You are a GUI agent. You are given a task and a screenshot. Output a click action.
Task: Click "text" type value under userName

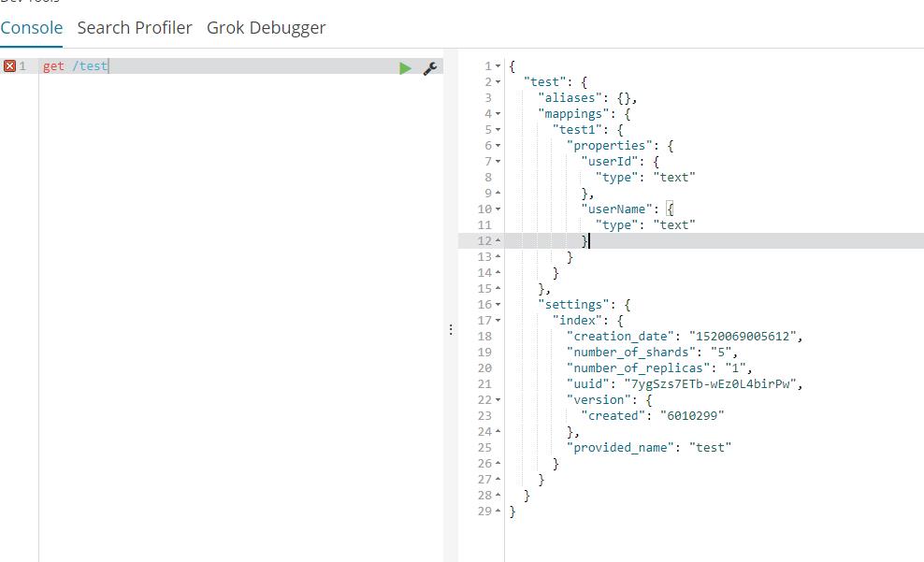tap(674, 225)
